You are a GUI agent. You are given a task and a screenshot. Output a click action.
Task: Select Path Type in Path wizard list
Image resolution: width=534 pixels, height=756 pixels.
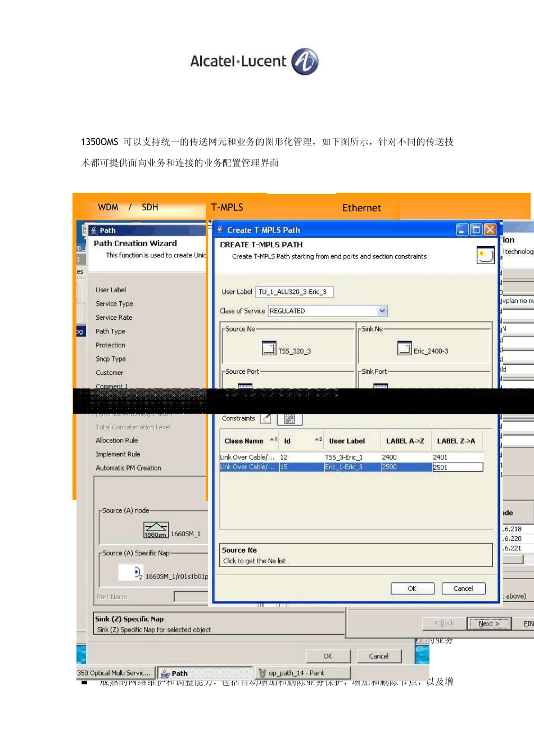point(110,332)
